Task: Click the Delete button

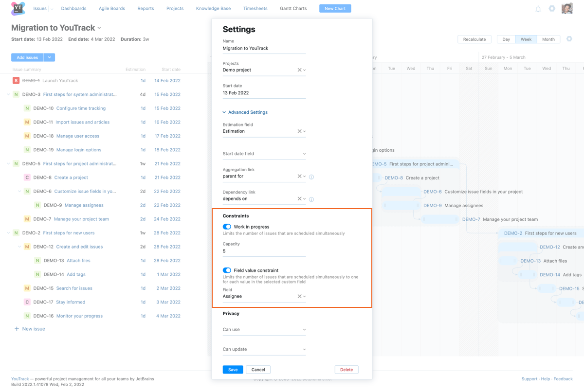Action: coord(347,370)
